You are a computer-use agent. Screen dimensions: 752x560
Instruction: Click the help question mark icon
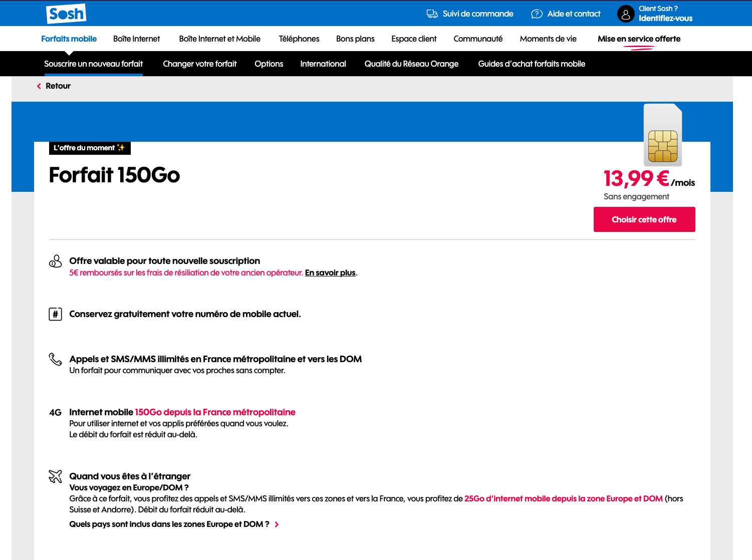[x=537, y=14]
